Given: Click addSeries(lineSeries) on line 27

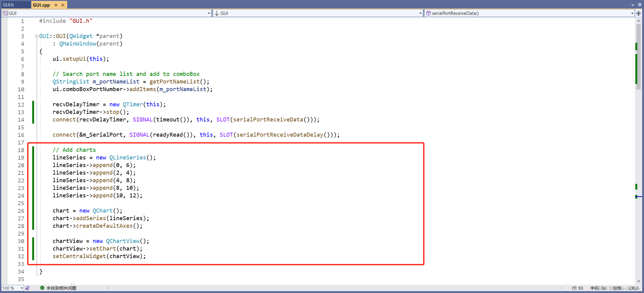Looking at the screenshot, I should (x=111, y=218).
